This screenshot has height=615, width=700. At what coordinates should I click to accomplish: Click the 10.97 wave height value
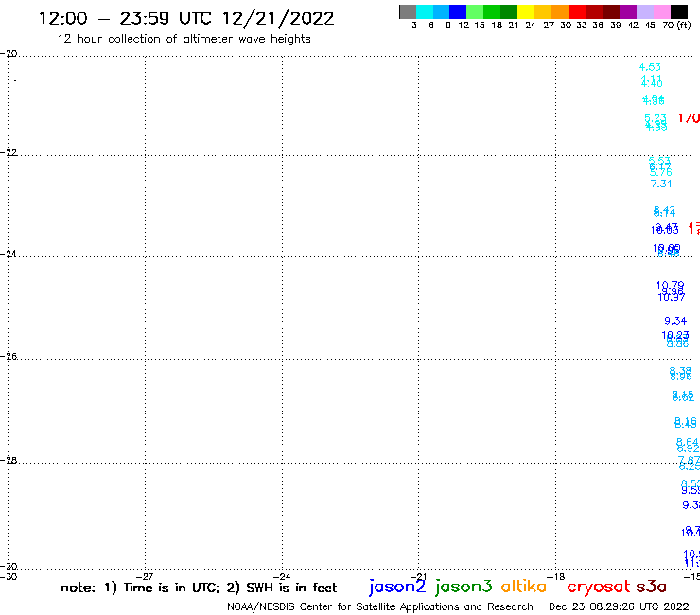click(x=672, y=297)
